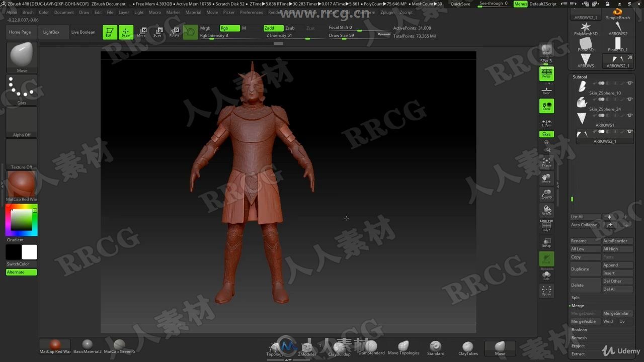Switch to Rotate transform mode

point(174,32)
